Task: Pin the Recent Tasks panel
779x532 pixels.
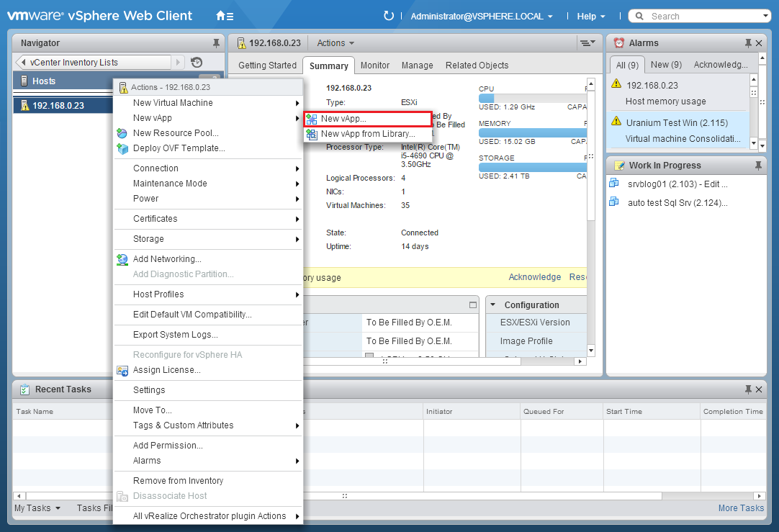Action: tap(748, 389)
